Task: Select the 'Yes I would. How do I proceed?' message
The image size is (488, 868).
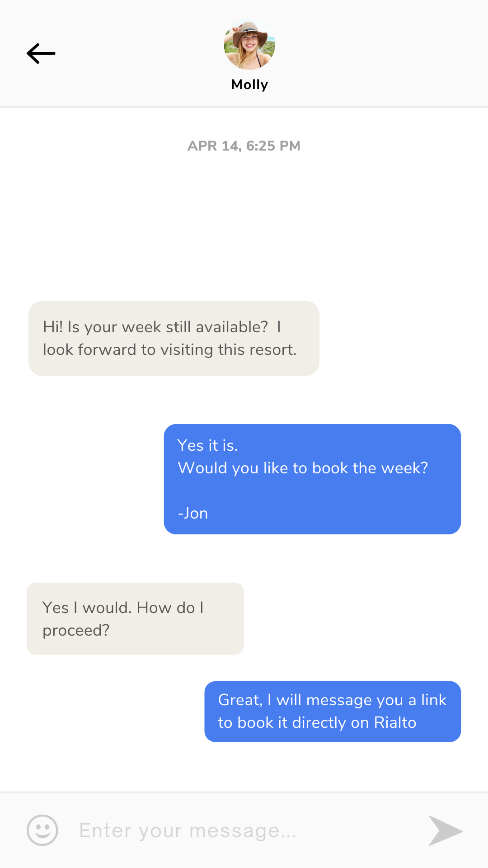Action: 135,618
